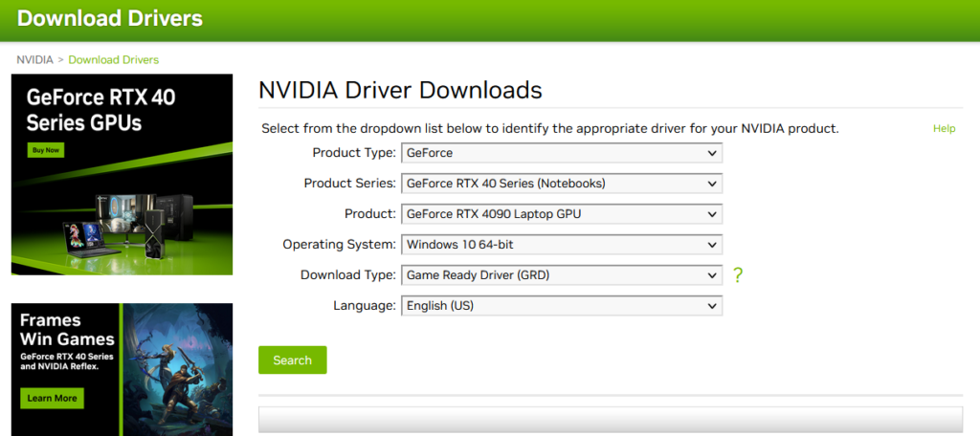
Task: Open the Language dropdown showing English (US)
Action: [561, 306]
